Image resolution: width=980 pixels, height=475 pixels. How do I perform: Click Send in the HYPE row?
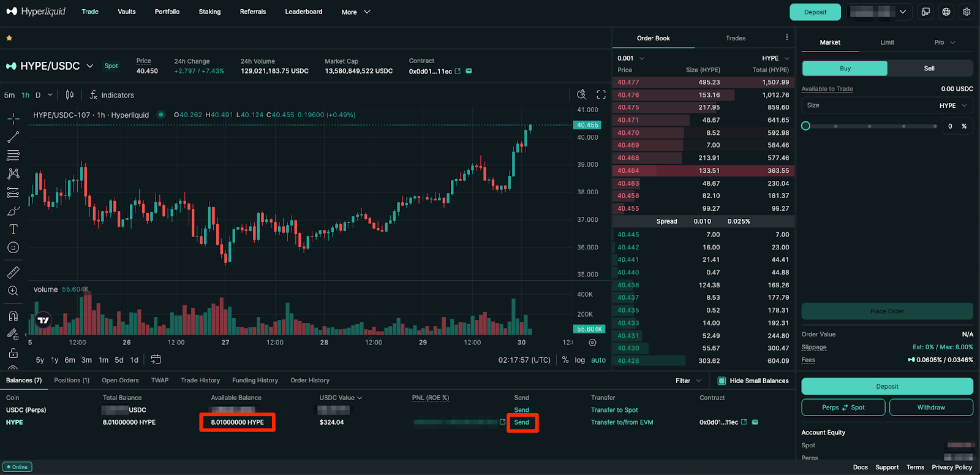click(522, 422)
